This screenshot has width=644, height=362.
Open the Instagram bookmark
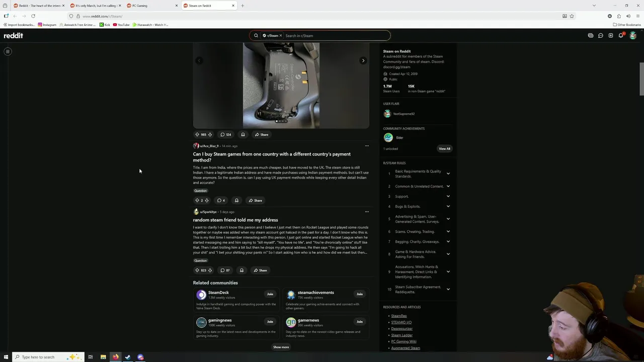(x=47, y=25)
